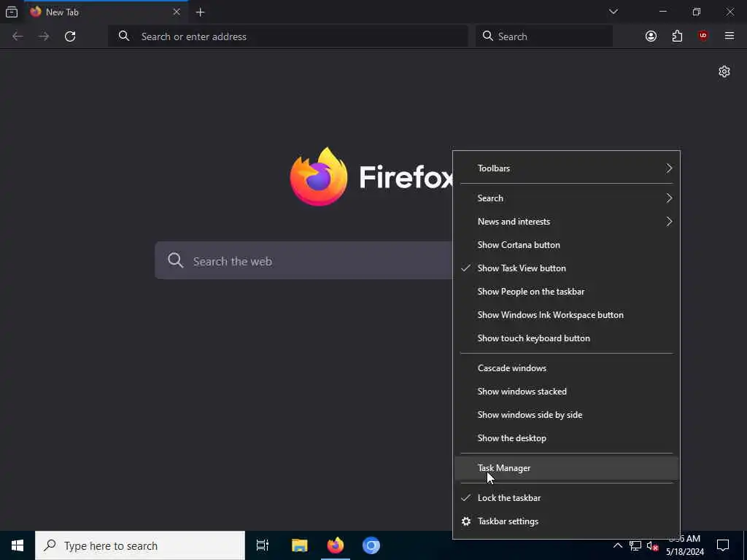Open Taskbar settings
The height and width of the screenshot is (560, 747).
click(566, 521)
